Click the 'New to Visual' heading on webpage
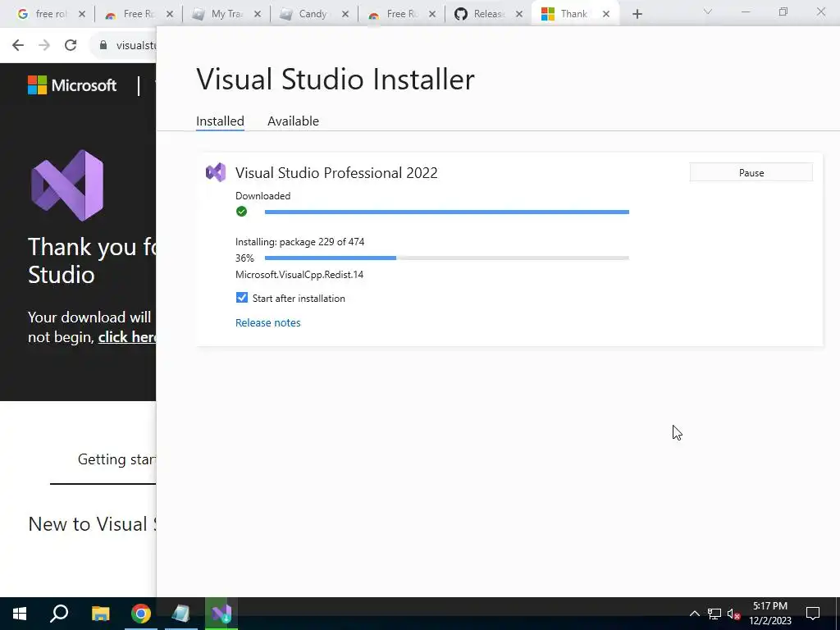840x630 pixels. pyautogui.click(x=92, y=524)
